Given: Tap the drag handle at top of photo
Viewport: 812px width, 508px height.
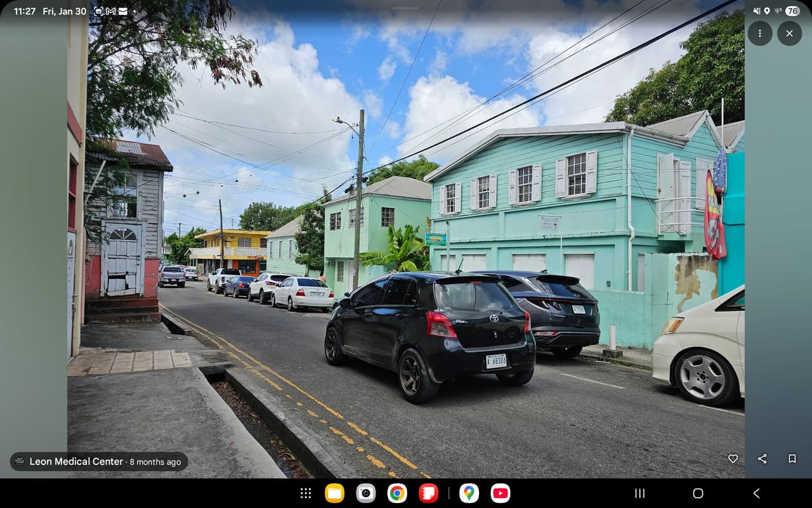Looking at the screenshot, I should [406, 8].
